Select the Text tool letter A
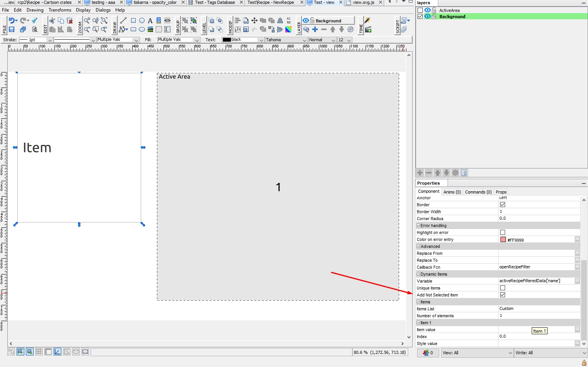The image size is (588, 367). click(x=150, y=20)
